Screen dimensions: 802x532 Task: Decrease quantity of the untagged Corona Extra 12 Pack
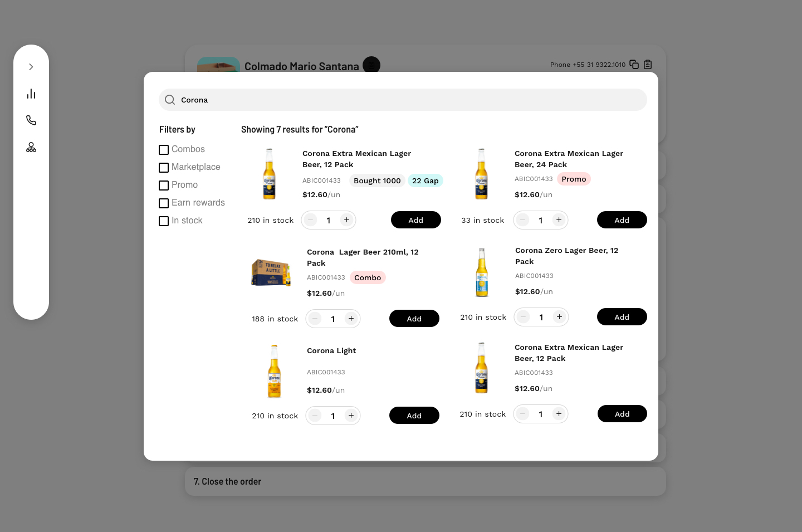click(x=523, y=414)
